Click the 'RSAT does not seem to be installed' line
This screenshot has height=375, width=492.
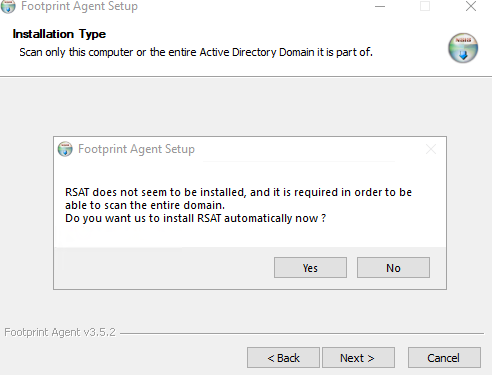tap(238, 192)
